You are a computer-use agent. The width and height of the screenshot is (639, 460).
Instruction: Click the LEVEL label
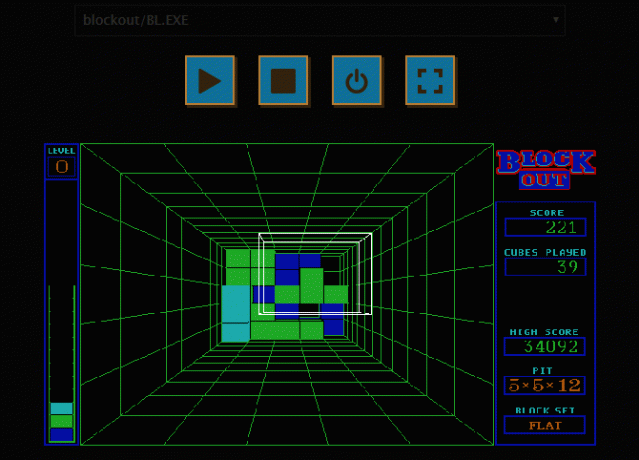(62, 151)
